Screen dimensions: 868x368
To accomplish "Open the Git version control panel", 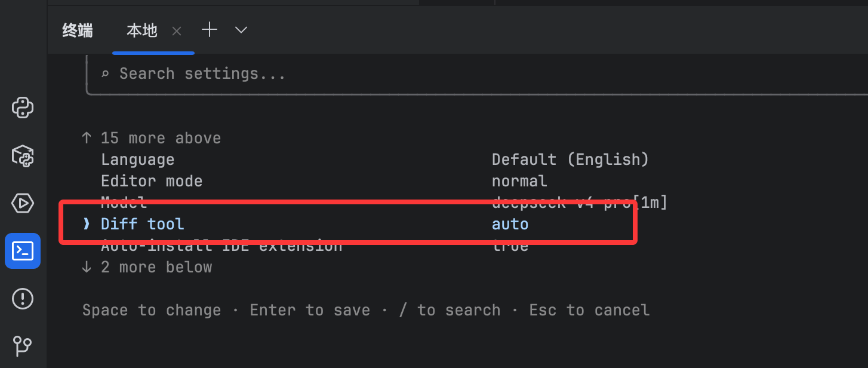I will coord(23,345).
